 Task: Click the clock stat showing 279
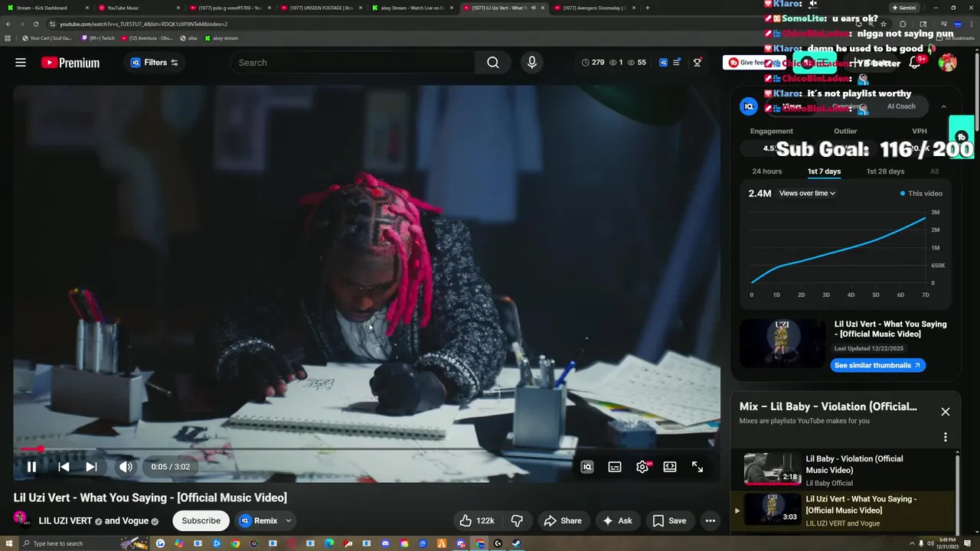tap(593, 63)
